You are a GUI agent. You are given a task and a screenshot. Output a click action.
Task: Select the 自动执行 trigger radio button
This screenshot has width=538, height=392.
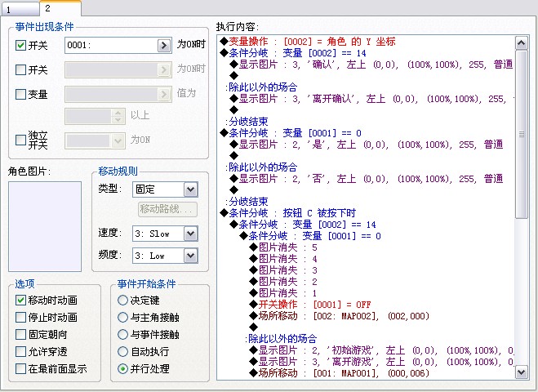point(122,351)
